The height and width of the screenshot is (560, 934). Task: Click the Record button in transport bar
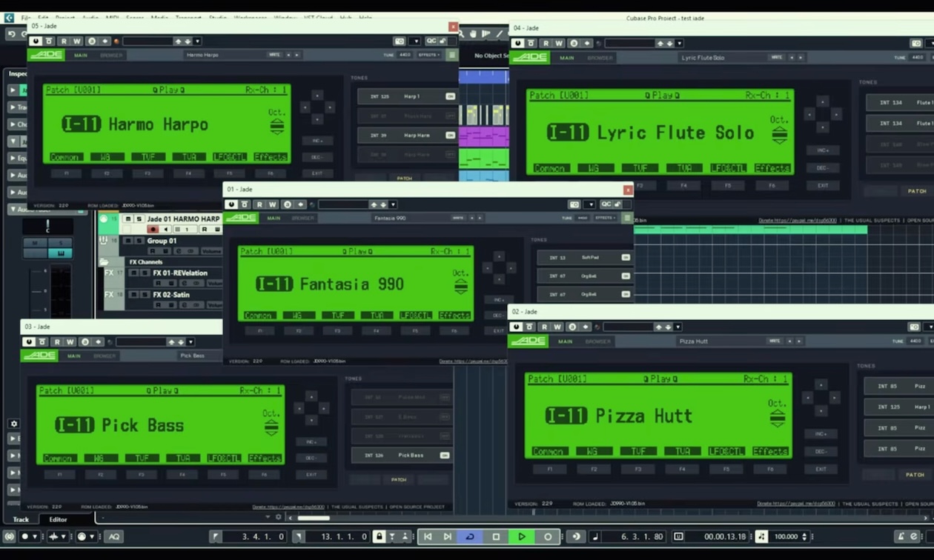[548, 536]
